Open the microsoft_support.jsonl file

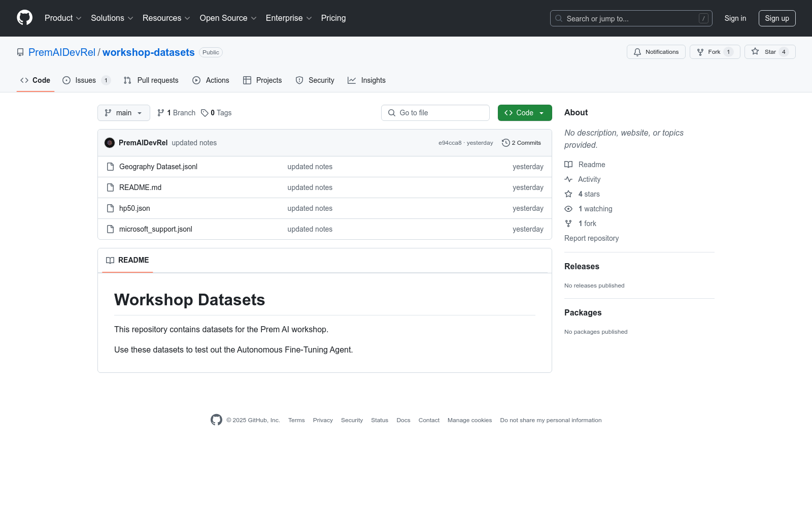tap(156, 229)
